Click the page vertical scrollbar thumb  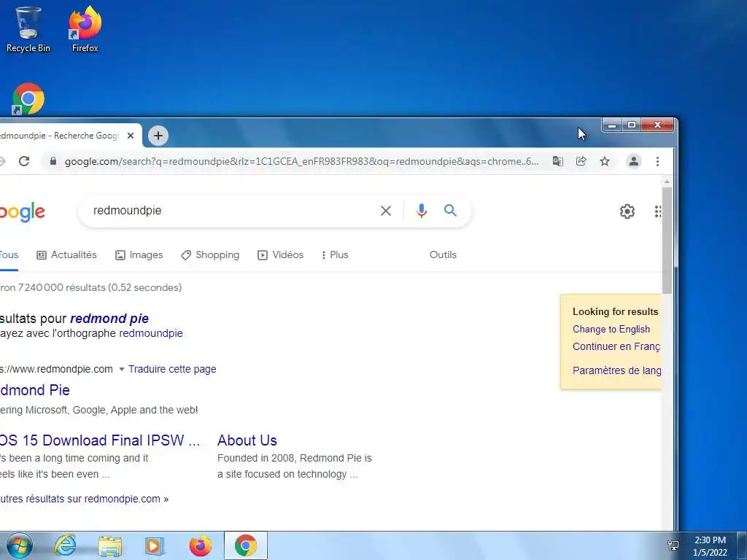click(x=667, y=241)
